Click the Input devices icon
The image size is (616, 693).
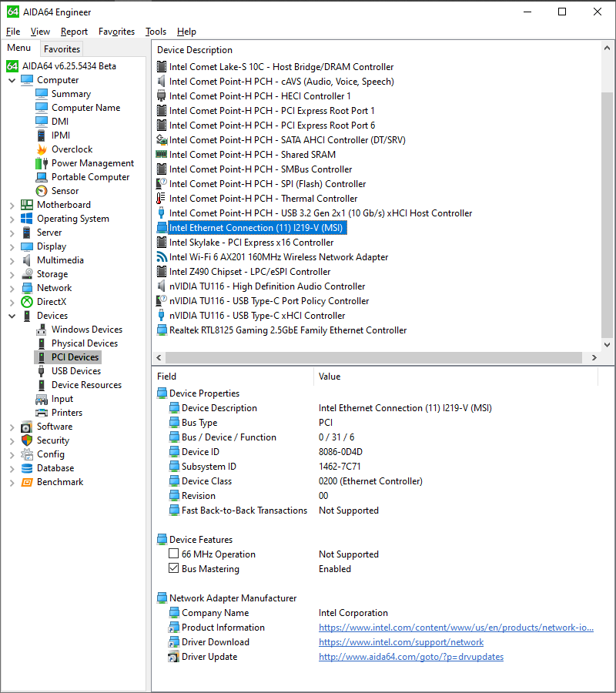point(42,399)
